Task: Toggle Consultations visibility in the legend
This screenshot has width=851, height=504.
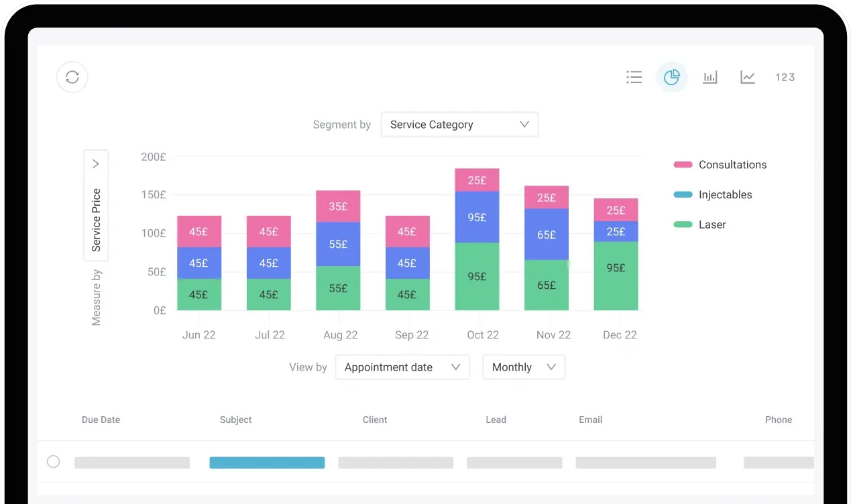Action: click(733, 164)
